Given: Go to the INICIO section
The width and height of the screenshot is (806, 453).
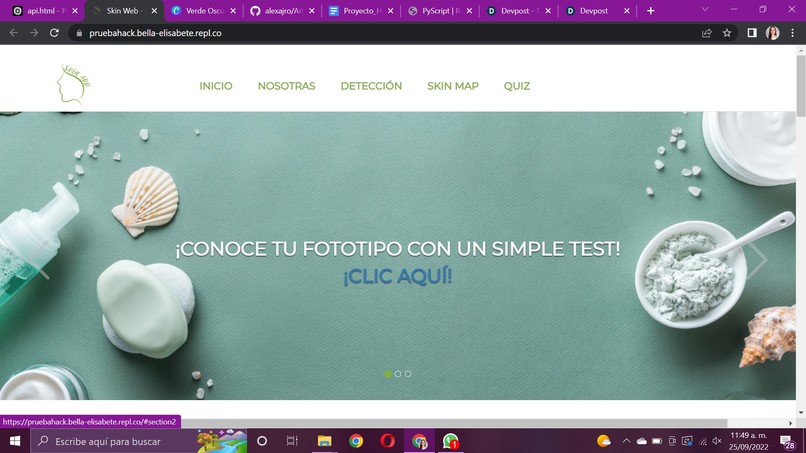Looking at the screenshot, I should (216, 86).
